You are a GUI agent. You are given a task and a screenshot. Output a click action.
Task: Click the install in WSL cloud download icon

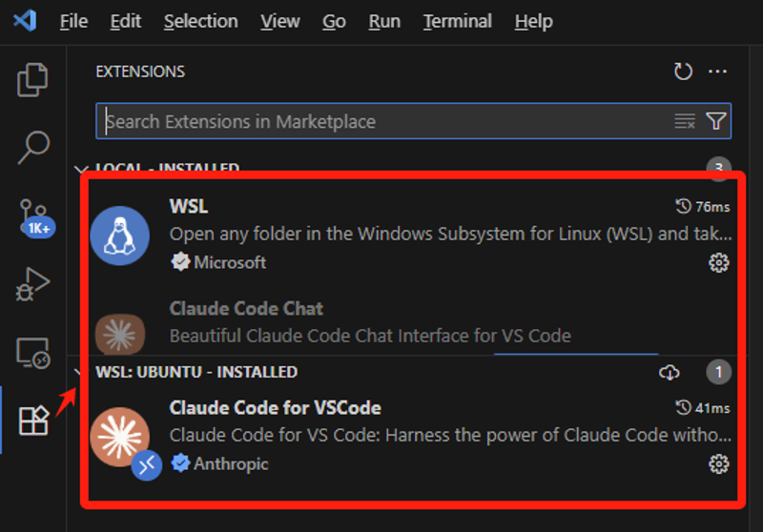click(x=670, y=372)
